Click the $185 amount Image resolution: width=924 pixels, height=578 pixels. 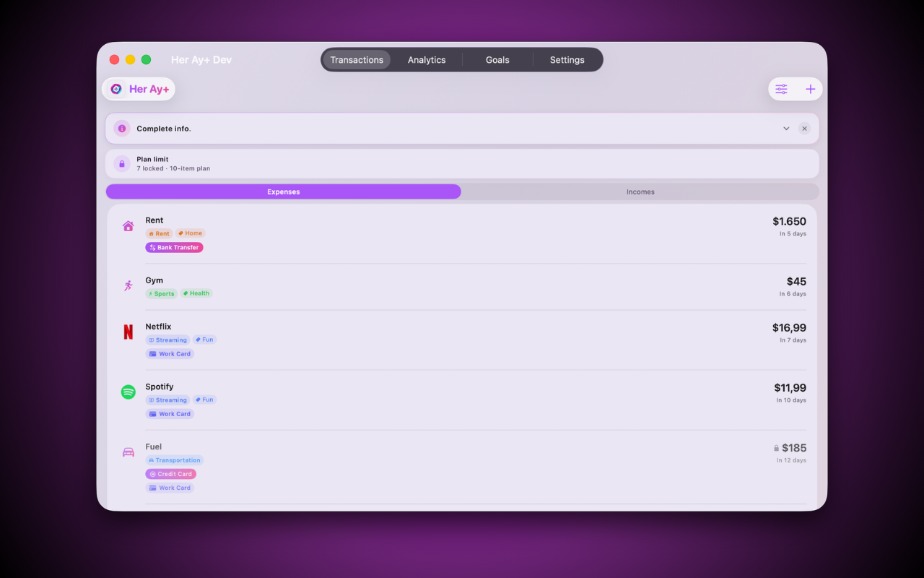[794, 448]
